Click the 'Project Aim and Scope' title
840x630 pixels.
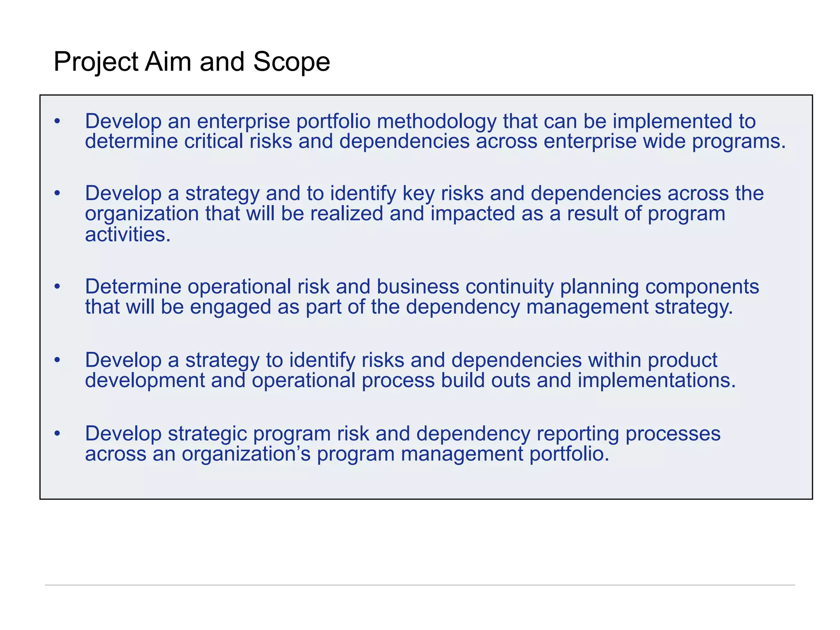coord(192,62)
